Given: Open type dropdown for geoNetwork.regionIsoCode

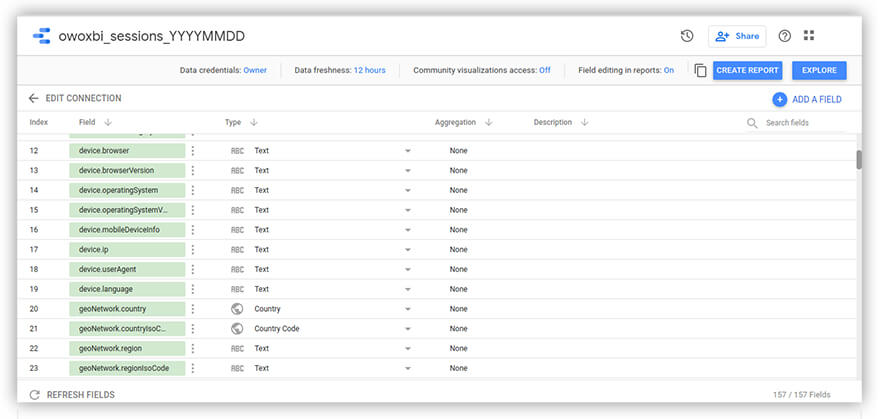Looking at the screenshot, I should click(x=408, y=369).
